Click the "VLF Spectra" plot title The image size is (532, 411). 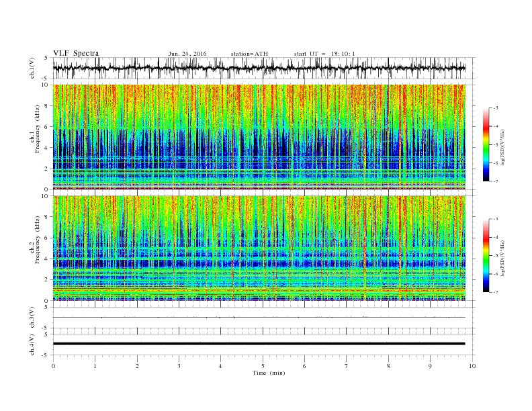(76, 53)
